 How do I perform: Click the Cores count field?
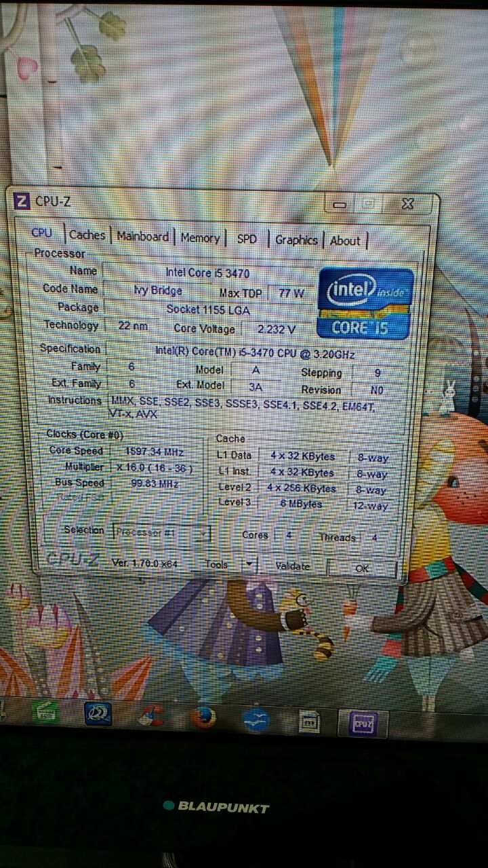click(289, 535)
